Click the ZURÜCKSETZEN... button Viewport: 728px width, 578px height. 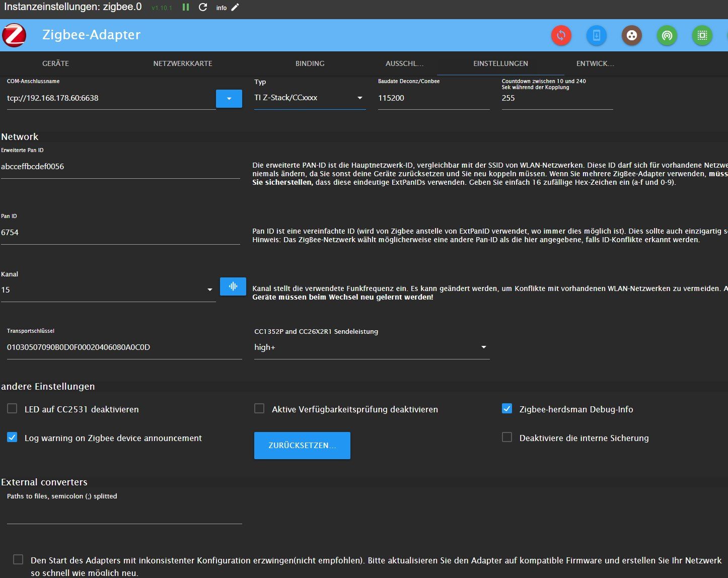tap(302, 446)
